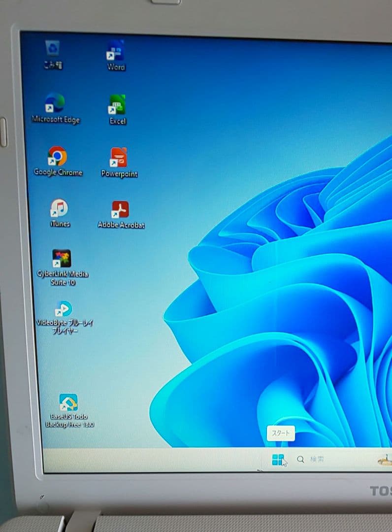Focus the 検索 search field on taskbar
392x532 pixels.
pyautogui.click(x=317, y=460)
